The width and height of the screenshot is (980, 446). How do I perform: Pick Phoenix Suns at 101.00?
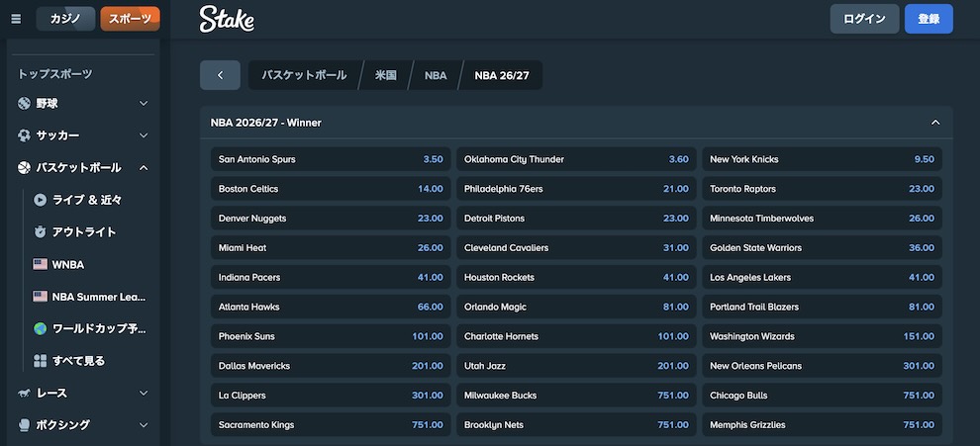pyautogui.click(x=331, y=336)
